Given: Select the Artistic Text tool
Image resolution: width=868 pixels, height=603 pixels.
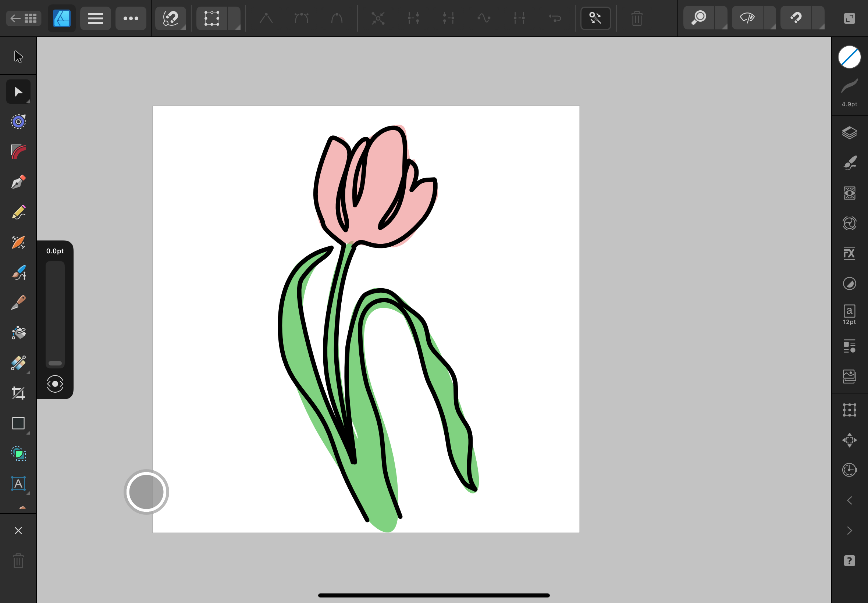Looking at the screenshot, I should [18, 484].
